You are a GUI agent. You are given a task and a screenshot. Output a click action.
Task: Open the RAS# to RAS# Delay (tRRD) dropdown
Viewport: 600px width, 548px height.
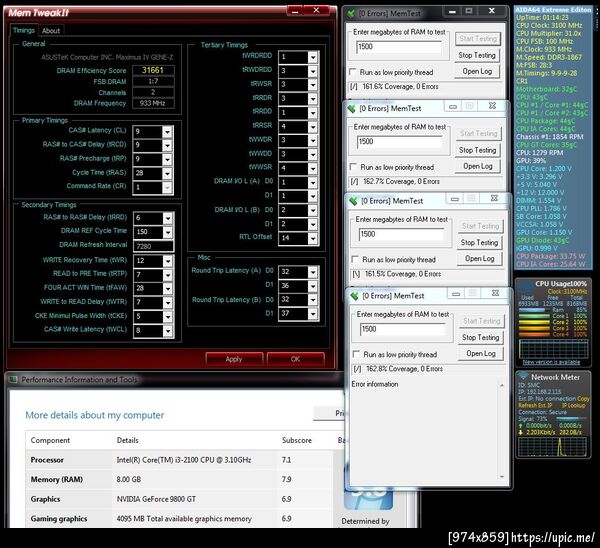pos(168,218)
